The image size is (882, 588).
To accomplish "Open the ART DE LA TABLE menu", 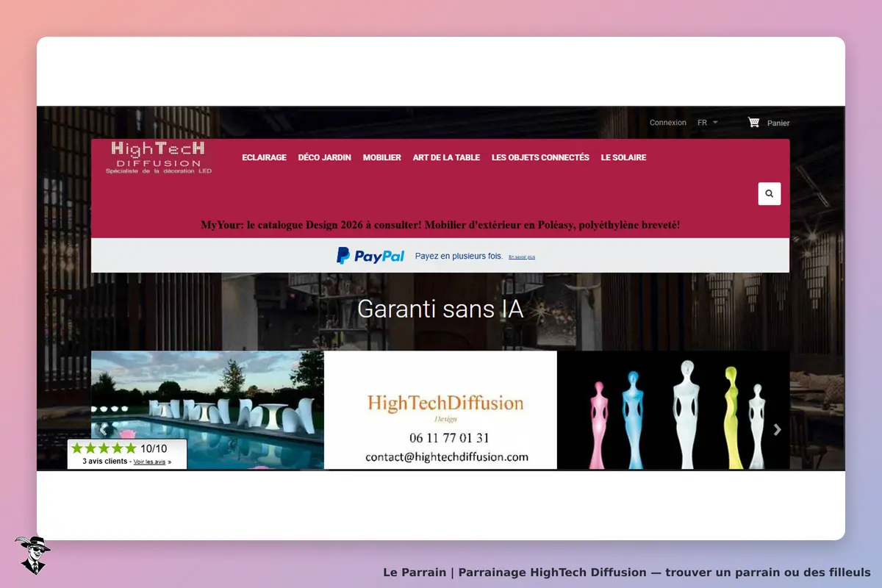I will coord(446,157).
